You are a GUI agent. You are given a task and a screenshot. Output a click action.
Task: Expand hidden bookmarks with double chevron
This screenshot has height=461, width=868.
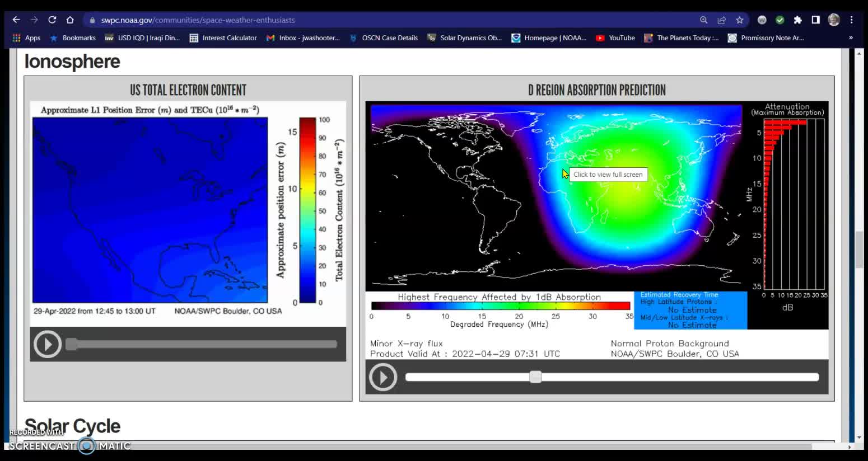click(x=851, y=38)
